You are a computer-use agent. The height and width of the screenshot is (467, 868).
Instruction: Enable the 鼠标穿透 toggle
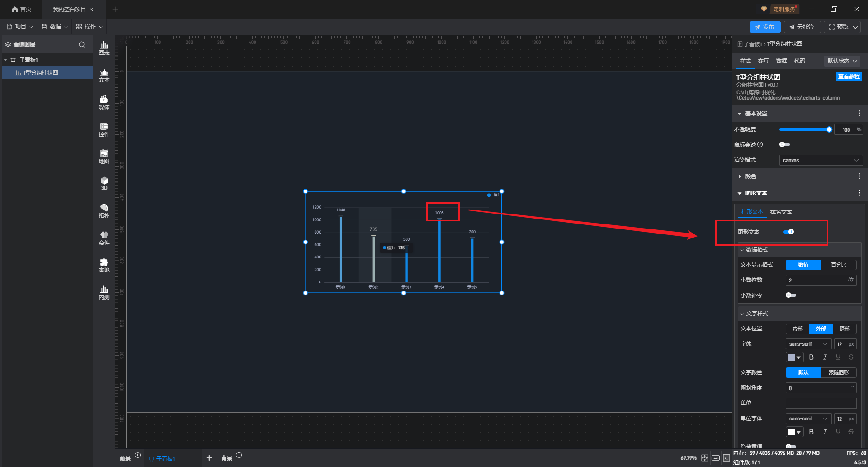(784, 145)
